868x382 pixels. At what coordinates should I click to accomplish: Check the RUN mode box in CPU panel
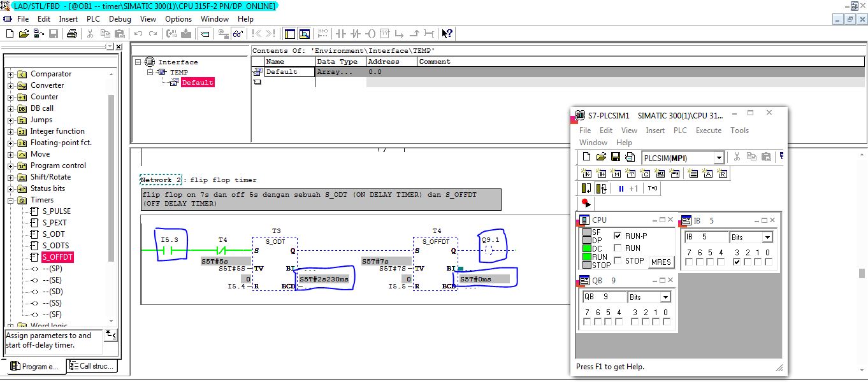[618, 248]
